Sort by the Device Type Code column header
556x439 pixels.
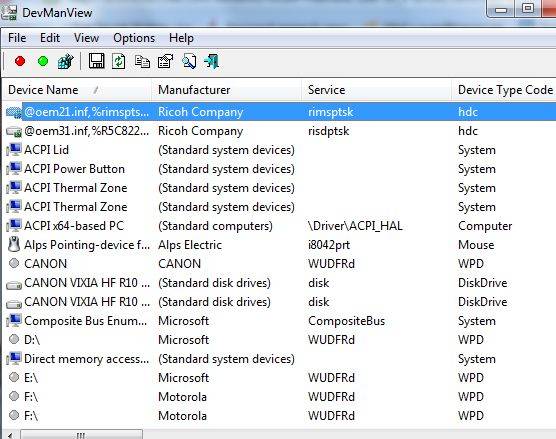[504, 90]
